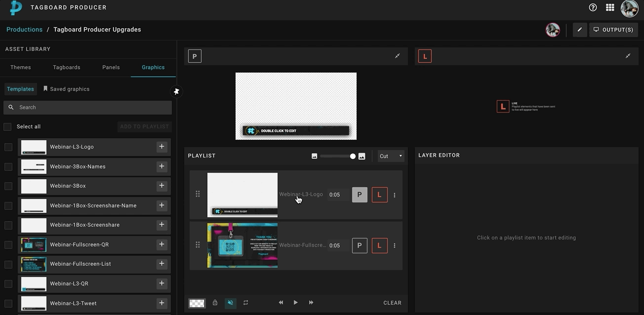The height and width of the screenshot is (315, 644).
Task: Add Webinar-L3-QR with plus icon
Action: pos(161,283)
